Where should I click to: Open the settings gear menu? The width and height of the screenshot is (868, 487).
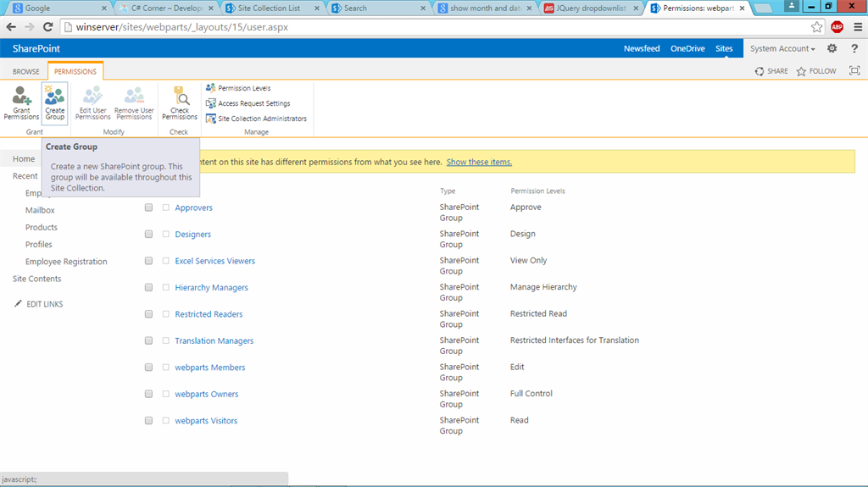coord(832,49)
